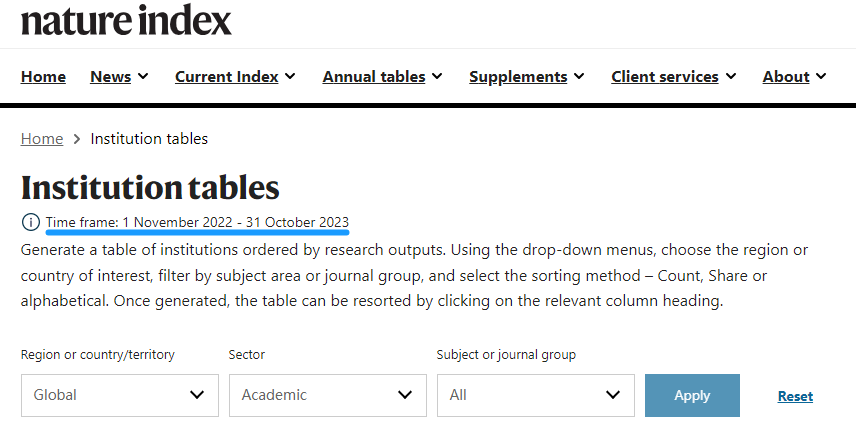Image resolution: width=856 pixels, height=436 pixels.
Task: Open the Home navigation menu item
Action: click(43, 77)
